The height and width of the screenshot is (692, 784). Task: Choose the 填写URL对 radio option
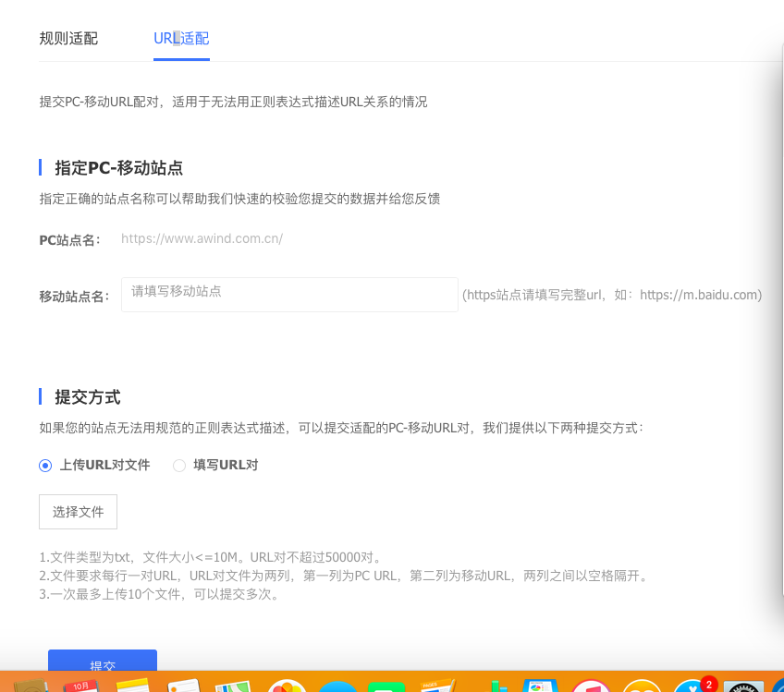click(x=179, y=466)
